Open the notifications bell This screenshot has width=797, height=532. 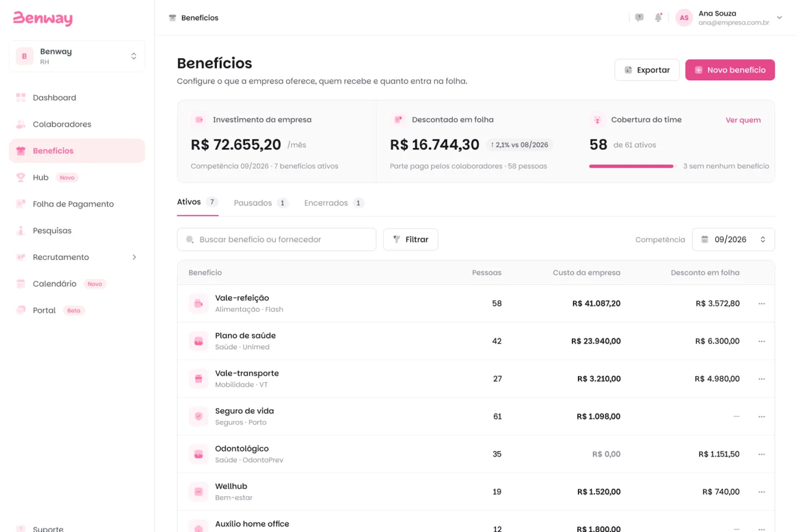[x=658, y=18]
